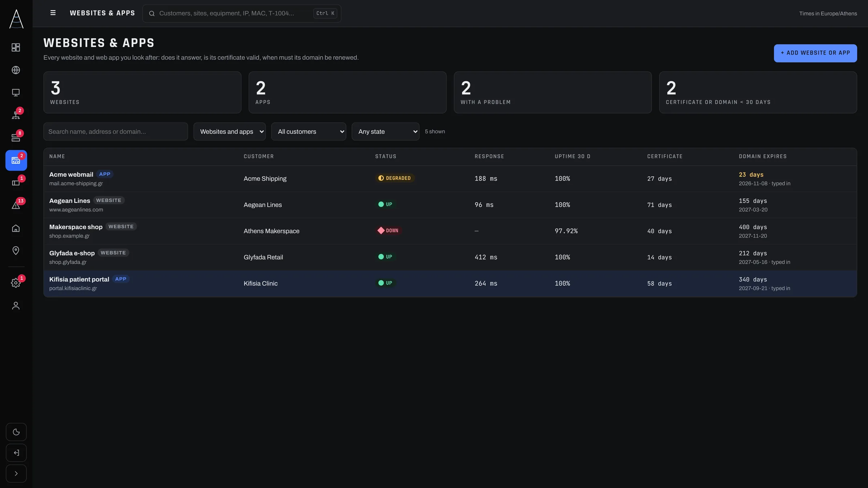
Task: Click the Uptime 30 D column header
Action: coord(573,157)
